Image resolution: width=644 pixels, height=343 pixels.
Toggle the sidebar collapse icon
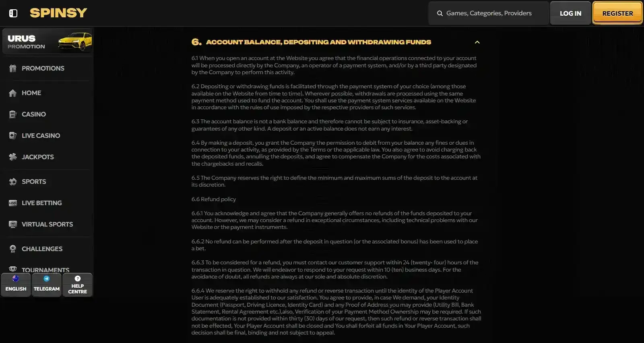(13, 13)
